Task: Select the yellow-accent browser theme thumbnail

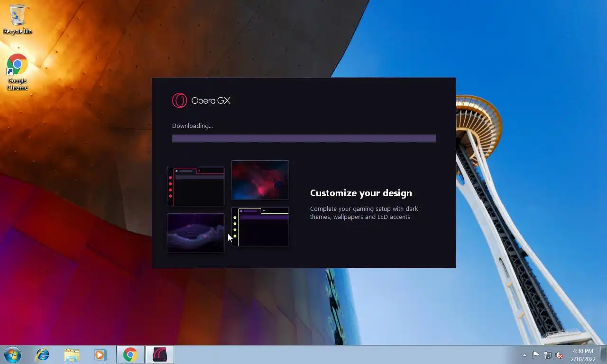Action: tap(260, 227)
